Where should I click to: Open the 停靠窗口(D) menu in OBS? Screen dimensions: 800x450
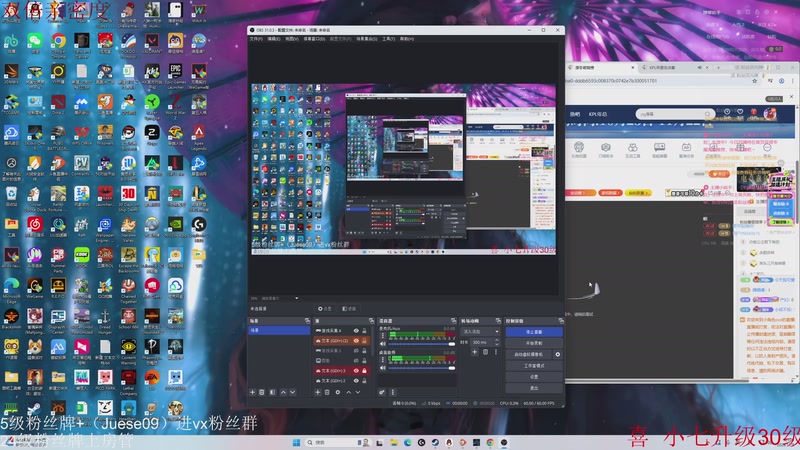pyautogui.click(x=314, y=39)
